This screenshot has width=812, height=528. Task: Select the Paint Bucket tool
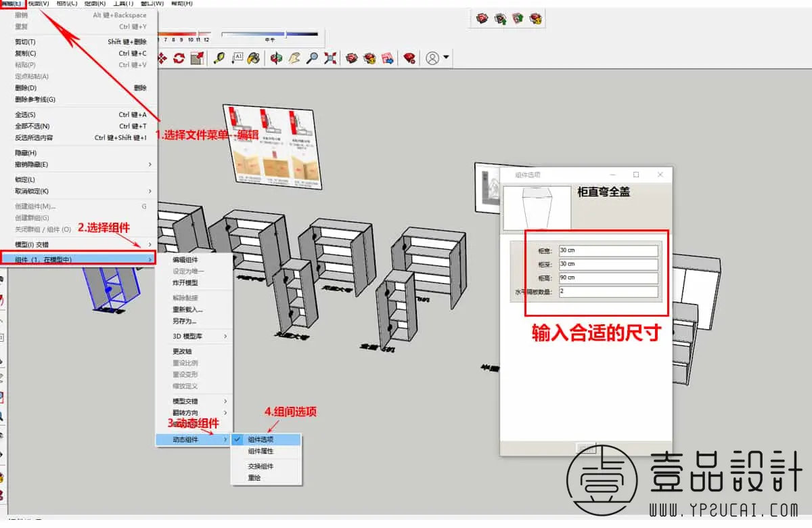253,58
